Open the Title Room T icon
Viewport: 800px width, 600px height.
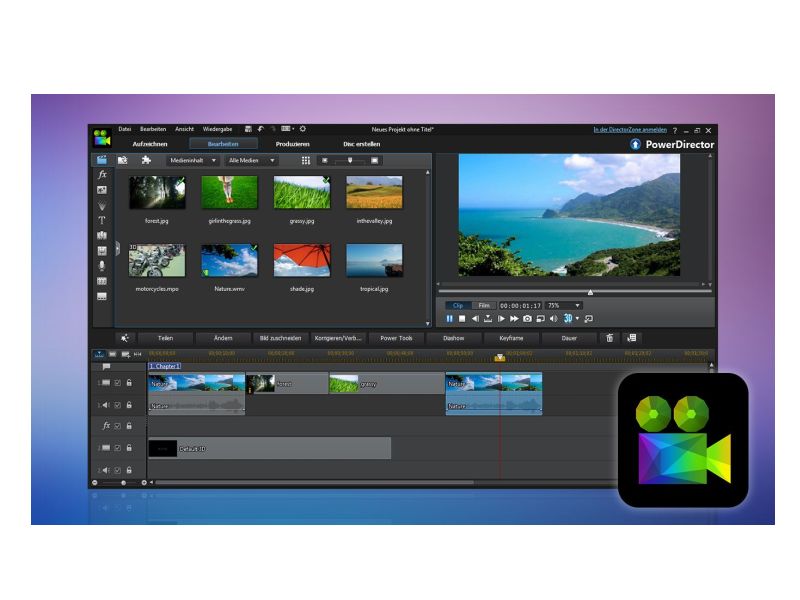pos(102,220)
